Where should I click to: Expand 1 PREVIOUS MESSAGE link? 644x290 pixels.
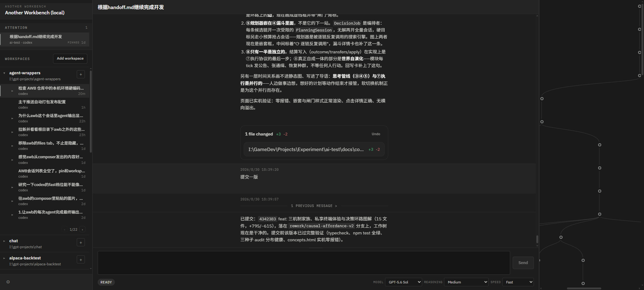point(314,206)
